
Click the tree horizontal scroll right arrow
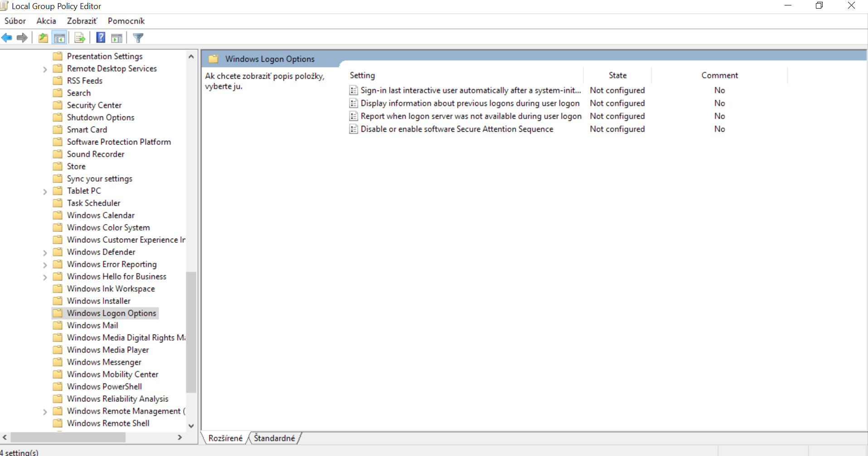tap(180, 437)
